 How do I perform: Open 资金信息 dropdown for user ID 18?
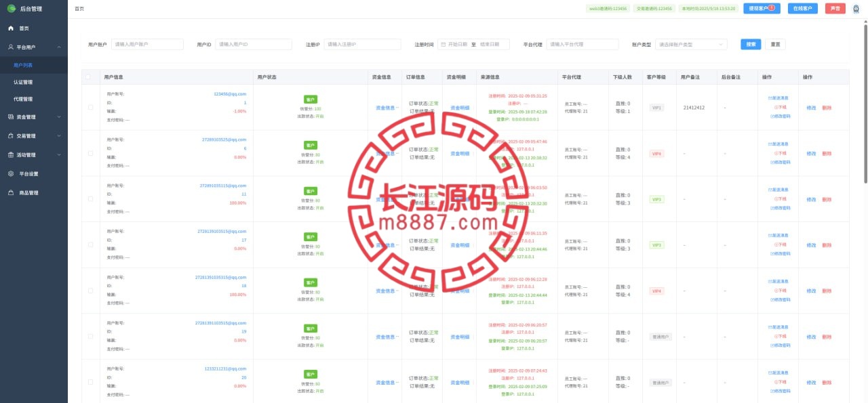click(x=387, y=291)
